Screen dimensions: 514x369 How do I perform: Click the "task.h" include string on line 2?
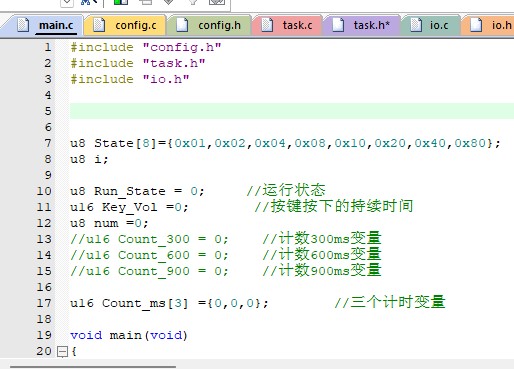(x=174, y=63)
